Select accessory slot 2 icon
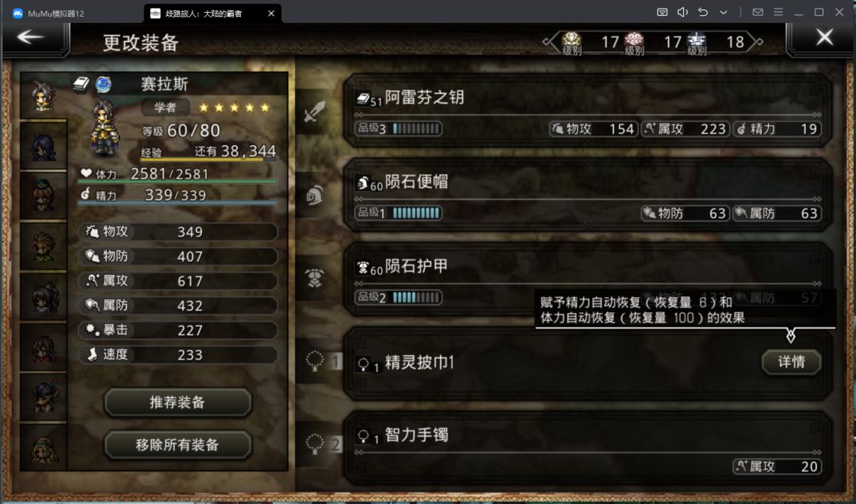 click(315, 444)
